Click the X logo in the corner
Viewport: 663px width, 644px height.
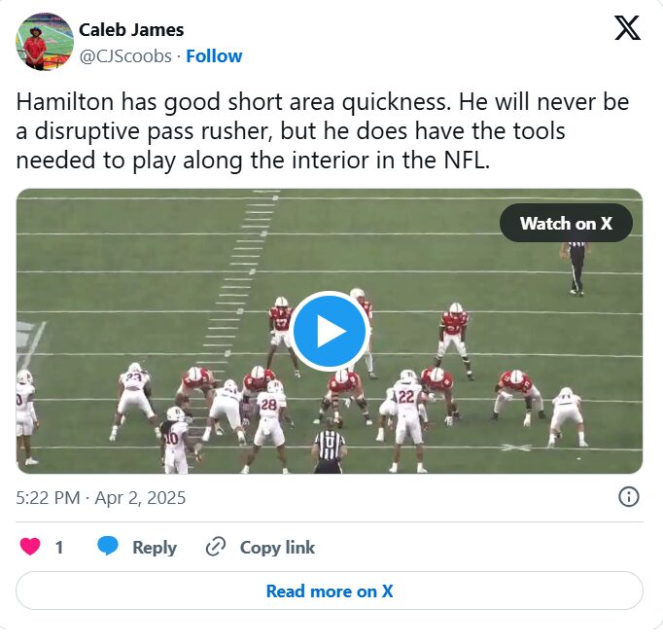point(627,28)
